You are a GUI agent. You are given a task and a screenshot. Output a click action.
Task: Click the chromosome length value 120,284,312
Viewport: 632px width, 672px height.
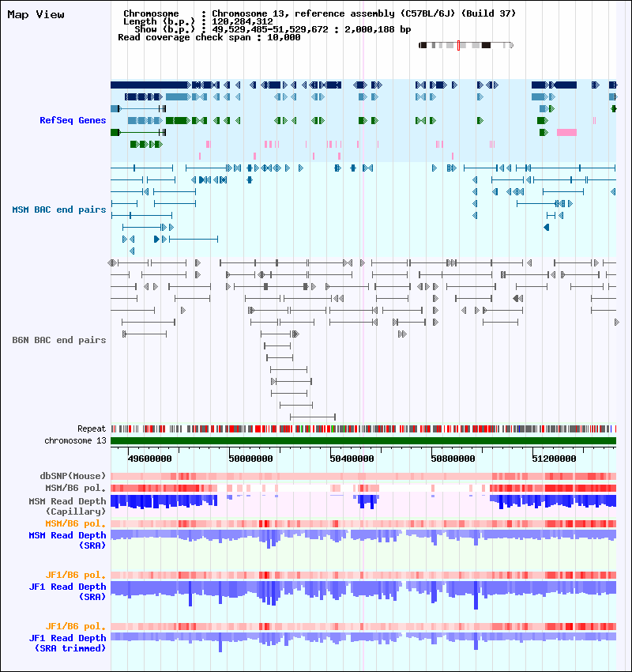pyautogui.click(x=243, y=21)
